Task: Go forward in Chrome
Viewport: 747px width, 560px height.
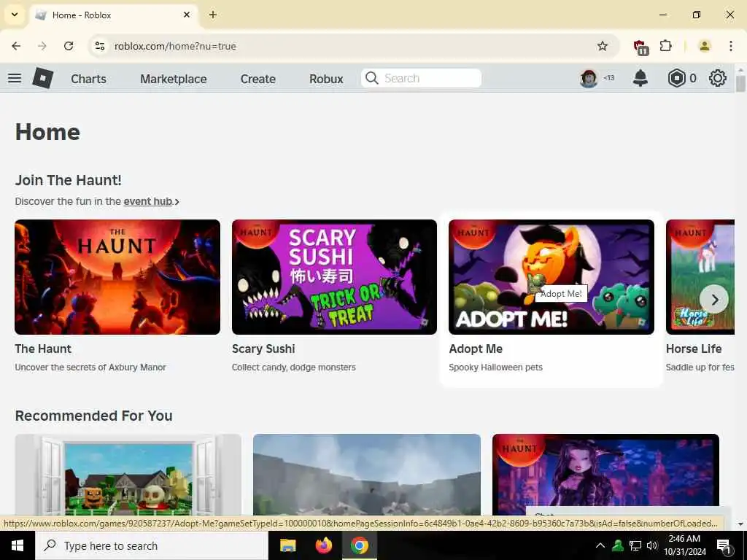Action: coord(42,46)
